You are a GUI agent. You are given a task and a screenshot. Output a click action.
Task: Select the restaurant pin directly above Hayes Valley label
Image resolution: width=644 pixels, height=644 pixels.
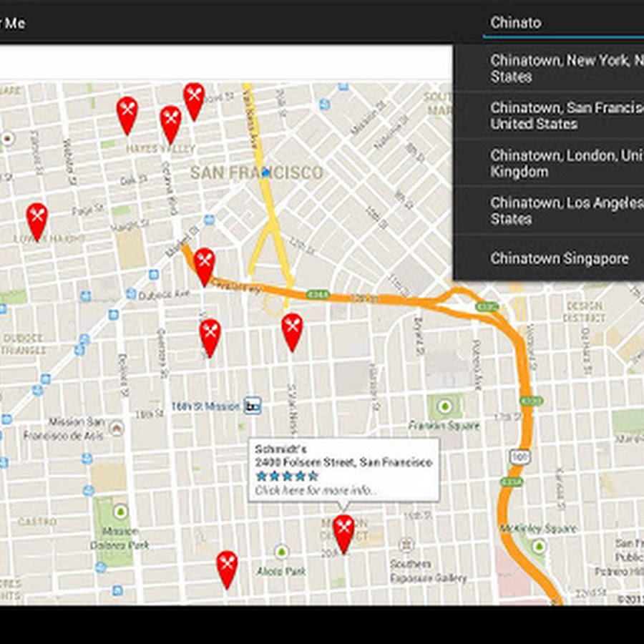tap(170, 125)
